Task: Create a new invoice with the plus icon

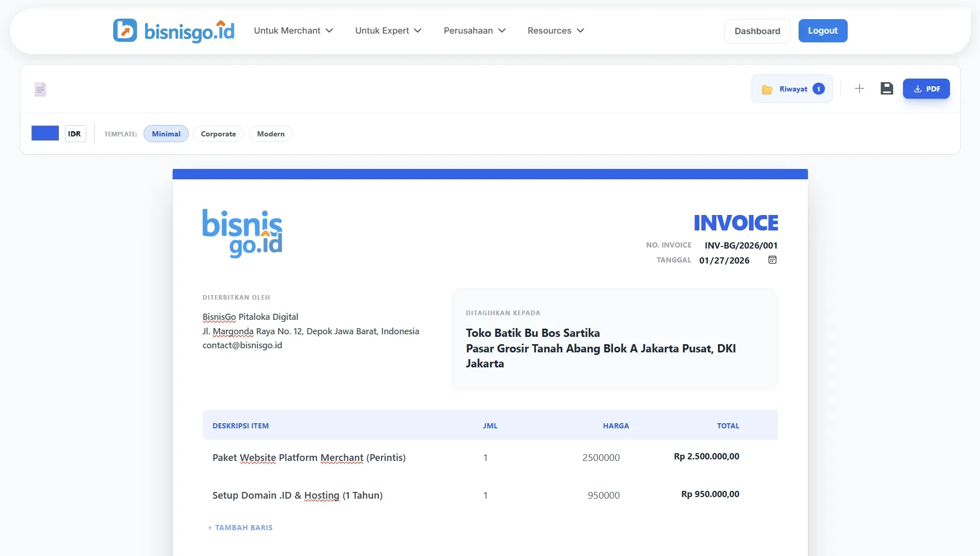Action: pos(860,88)
